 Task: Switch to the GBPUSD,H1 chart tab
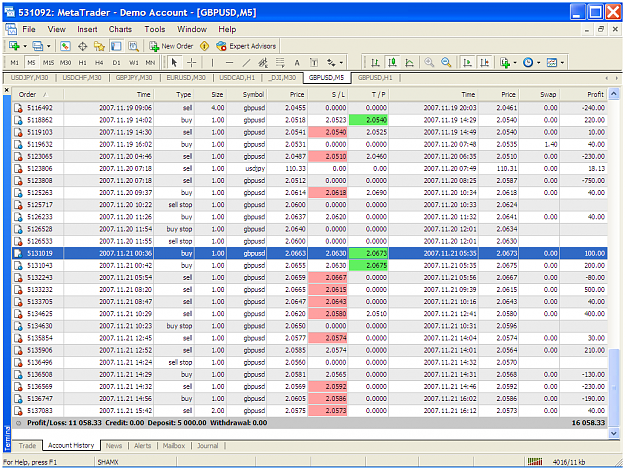375,77
